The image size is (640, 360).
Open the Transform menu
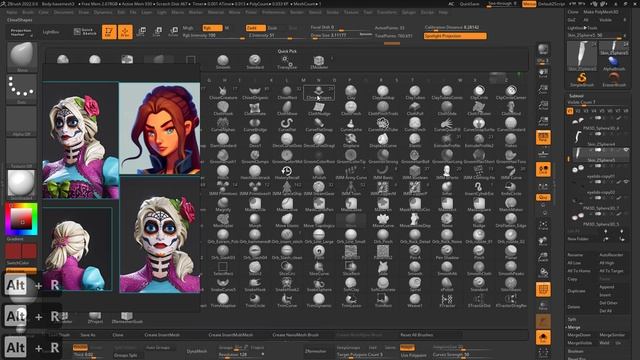point(387,12)
